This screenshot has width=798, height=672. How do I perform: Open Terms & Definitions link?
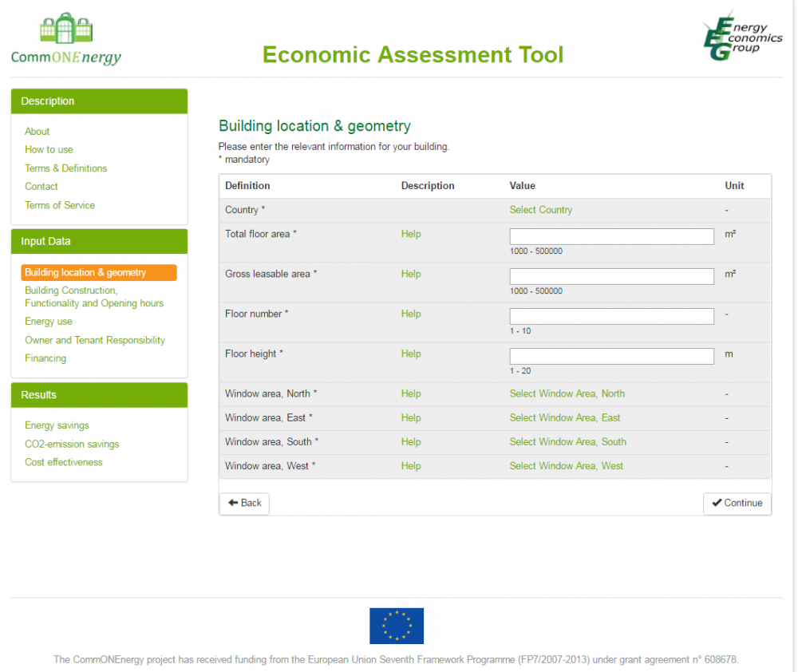click(x=66, y=168)
